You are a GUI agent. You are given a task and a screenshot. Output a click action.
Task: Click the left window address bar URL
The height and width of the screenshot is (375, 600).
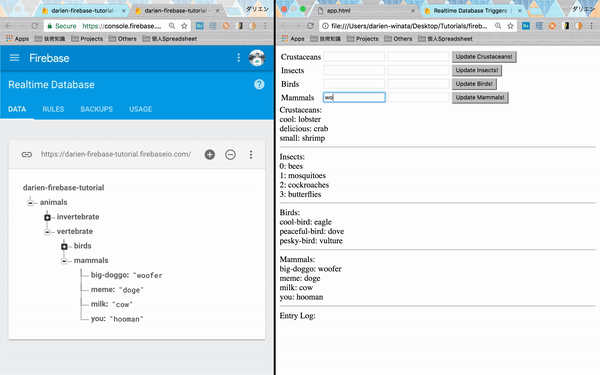point(122,26)
